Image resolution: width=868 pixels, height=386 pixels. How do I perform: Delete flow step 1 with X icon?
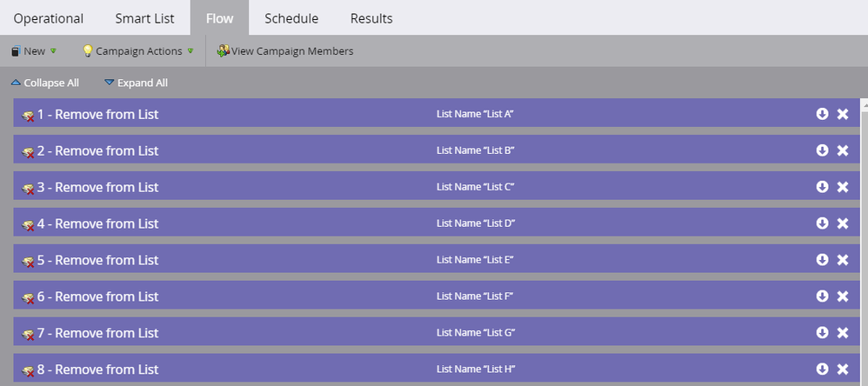click(x=843, y=114)
